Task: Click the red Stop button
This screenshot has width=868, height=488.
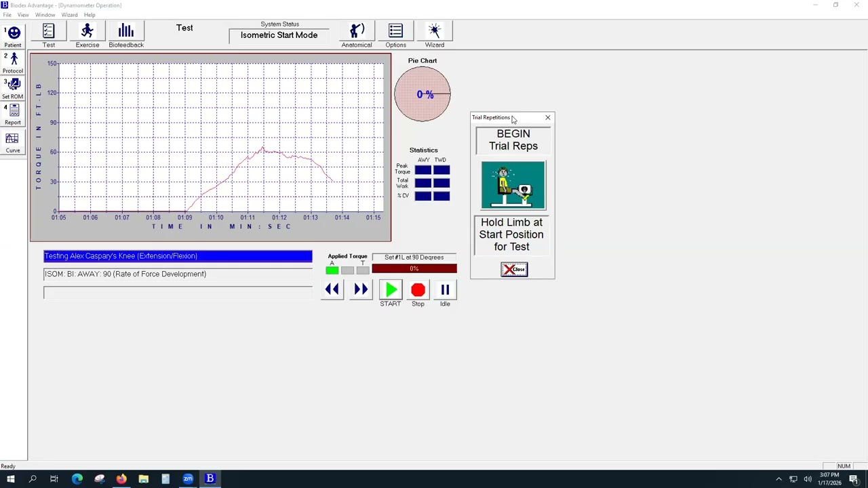Action: tap(418, 290)
